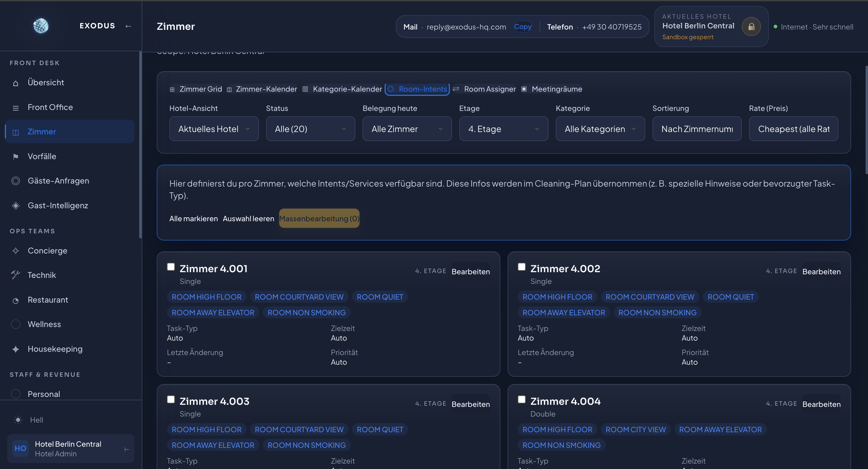Open the Belegung heute dropdown
The height and width of the screenshot is (469, 868).
[407, 129]
